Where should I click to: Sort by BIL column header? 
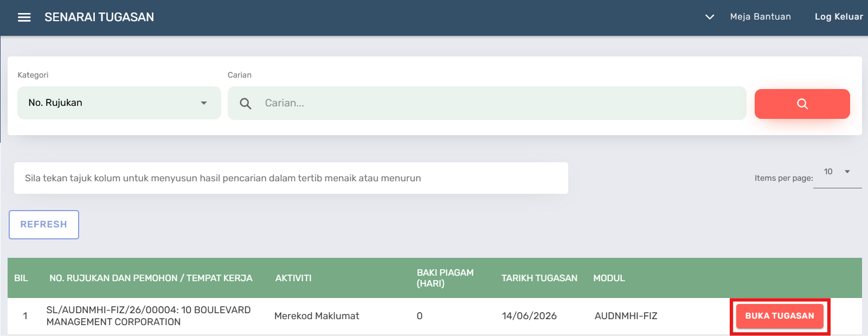pos(21,278)
